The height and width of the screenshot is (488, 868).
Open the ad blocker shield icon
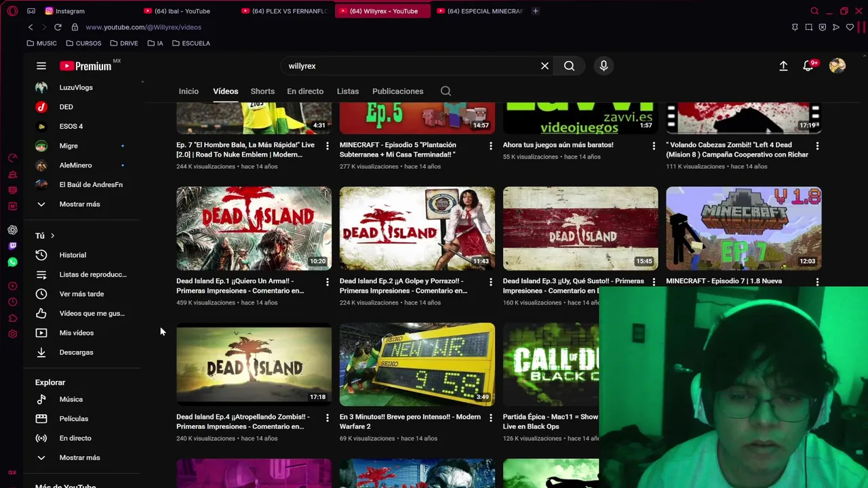[x=823, y=27]
